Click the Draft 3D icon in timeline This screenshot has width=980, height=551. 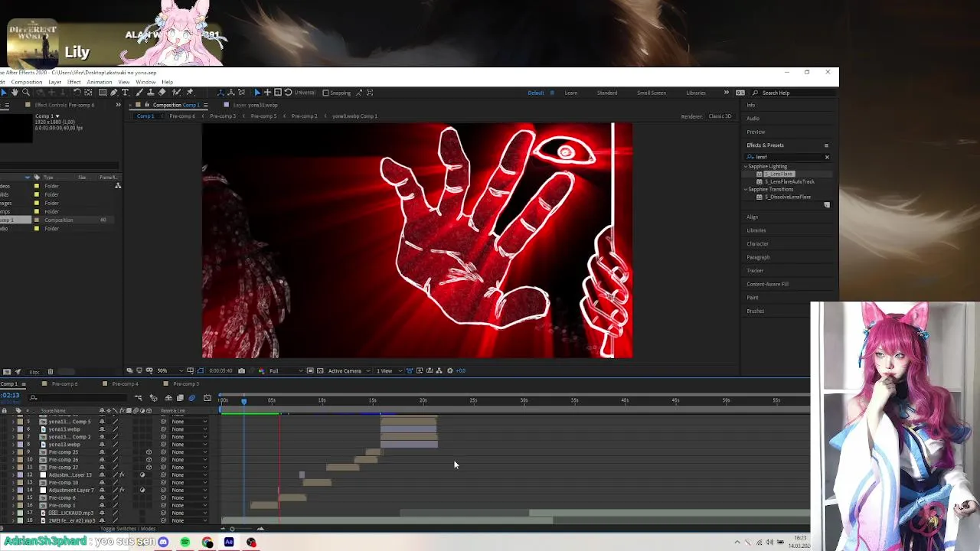pos(153,398)
